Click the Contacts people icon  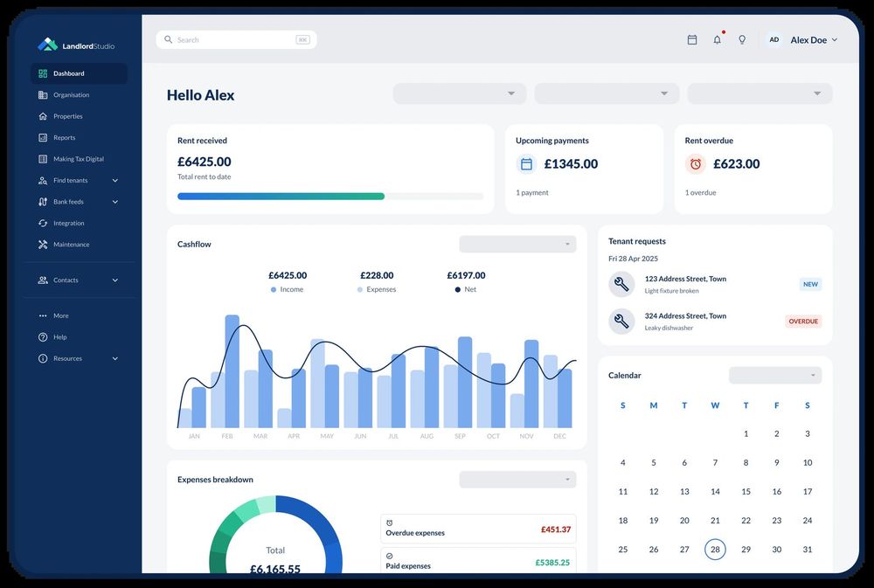coord(43,280)
